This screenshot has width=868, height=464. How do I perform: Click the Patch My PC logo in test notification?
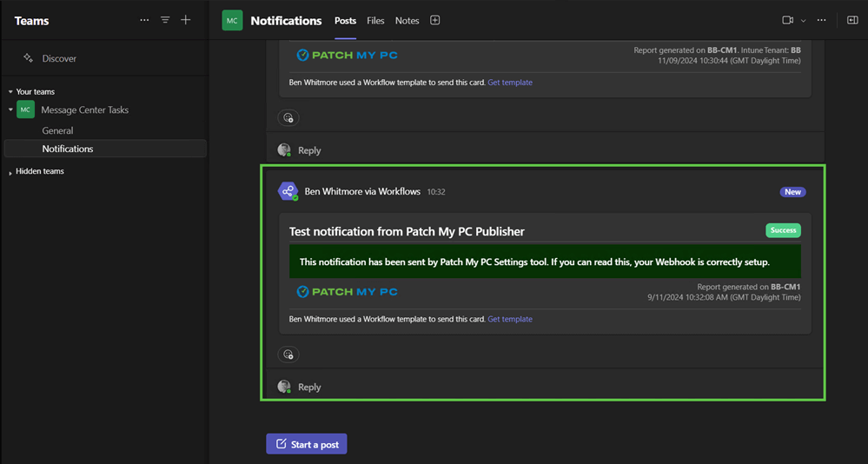tap(347, 292)
